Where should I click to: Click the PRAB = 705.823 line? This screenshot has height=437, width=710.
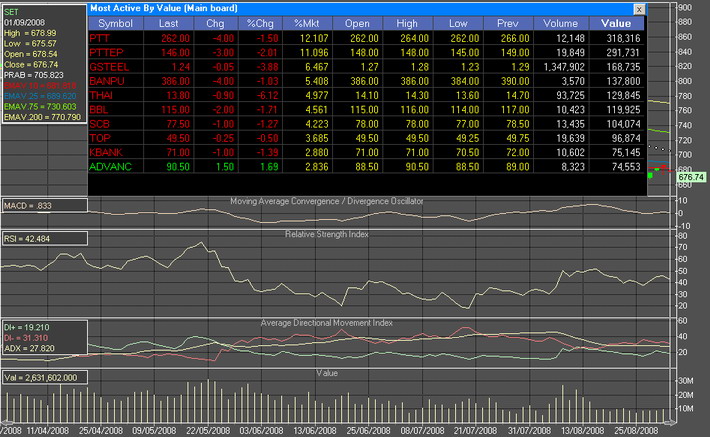(x=34, y=75)
